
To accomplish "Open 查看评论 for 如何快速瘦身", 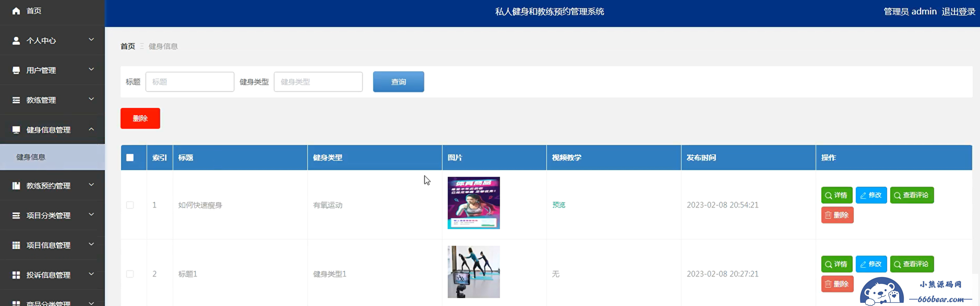I will (912, 195).
